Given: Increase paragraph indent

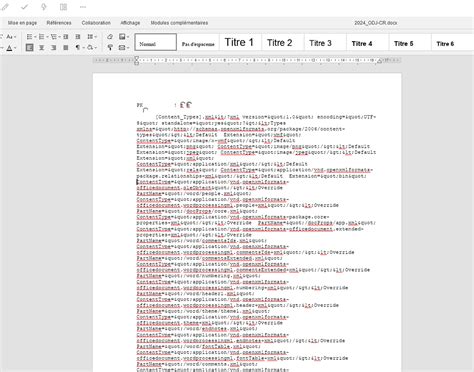Looking at the screenshot, I should [x=78, y=37].
